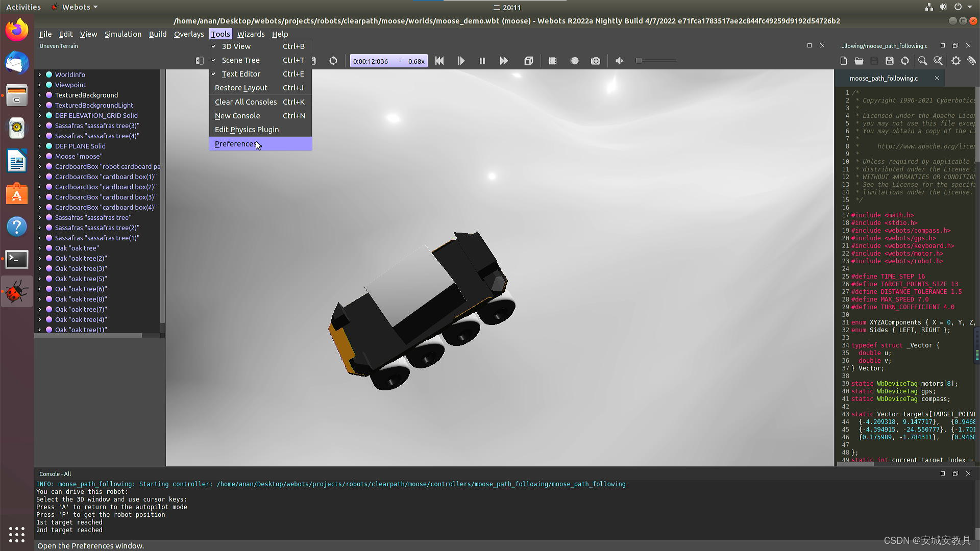Image resolution: width=980 pixels, height=551 pixels.
Task: Run the simulation in fast mode
Action: [x=504, y=61]
